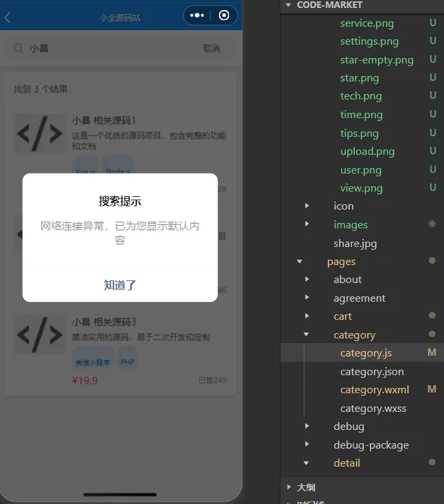Open tech.png file
The width and height of the screenshot is (444, 504).
pyautogui.click(x=361, y=96)
